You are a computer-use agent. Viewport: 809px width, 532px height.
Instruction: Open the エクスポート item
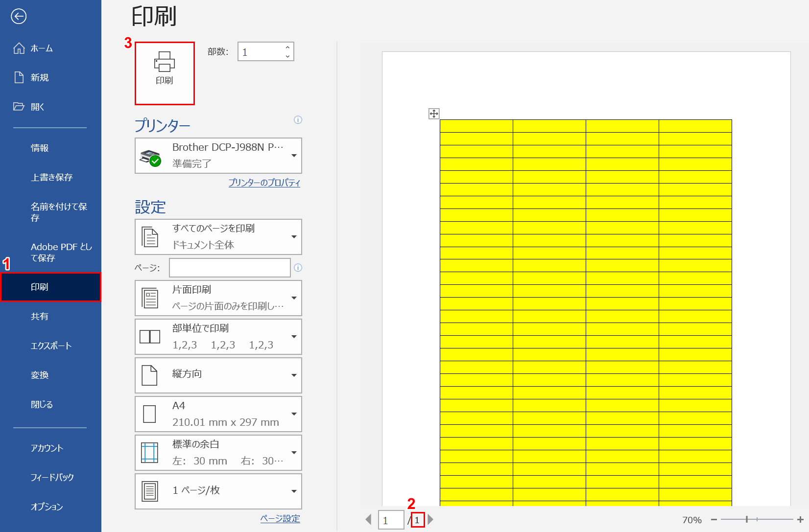50,346
